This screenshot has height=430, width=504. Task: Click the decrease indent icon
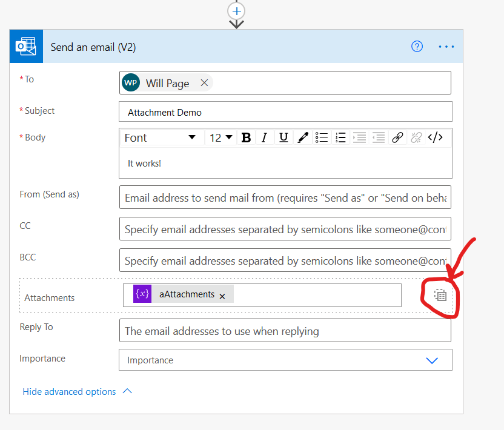point(379,137)
